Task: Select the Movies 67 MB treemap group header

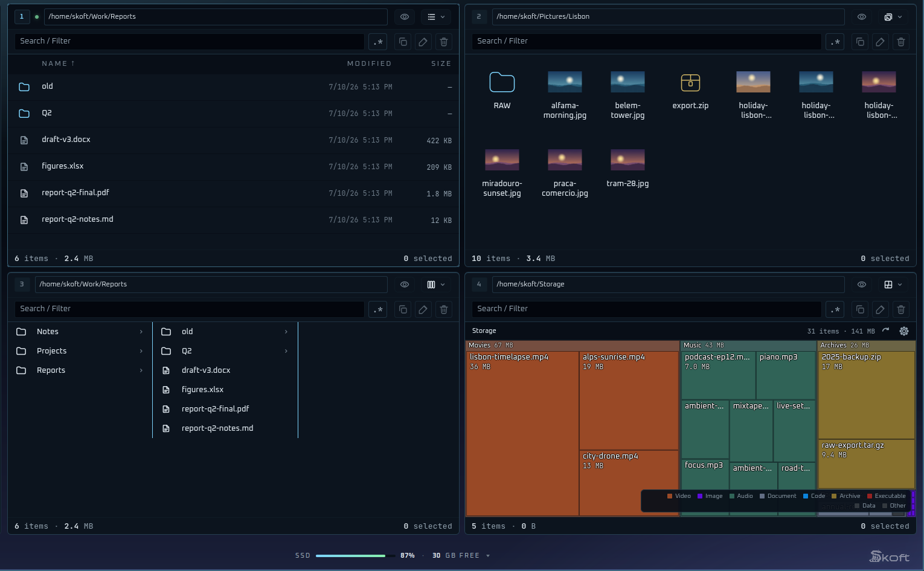Action: click(x=573, y=345)
